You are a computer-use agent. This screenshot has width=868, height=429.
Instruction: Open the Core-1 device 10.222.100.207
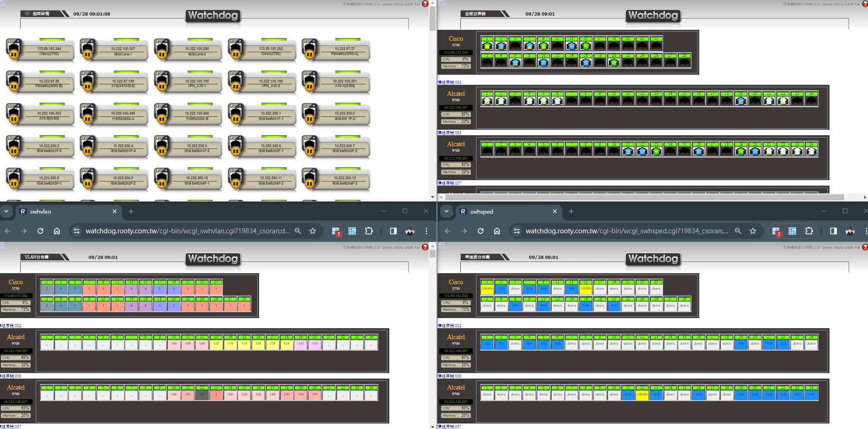(x=88, y=49)
